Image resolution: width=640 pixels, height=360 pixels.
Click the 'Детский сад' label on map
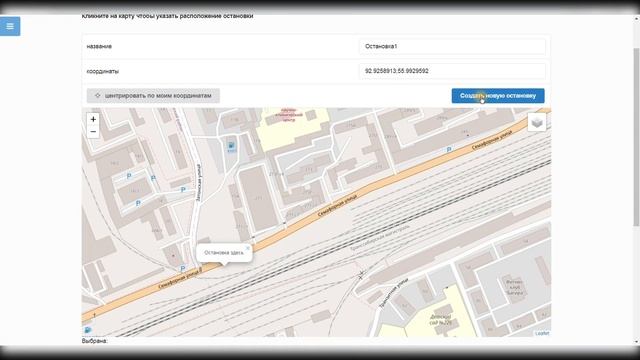coord(441,319)
